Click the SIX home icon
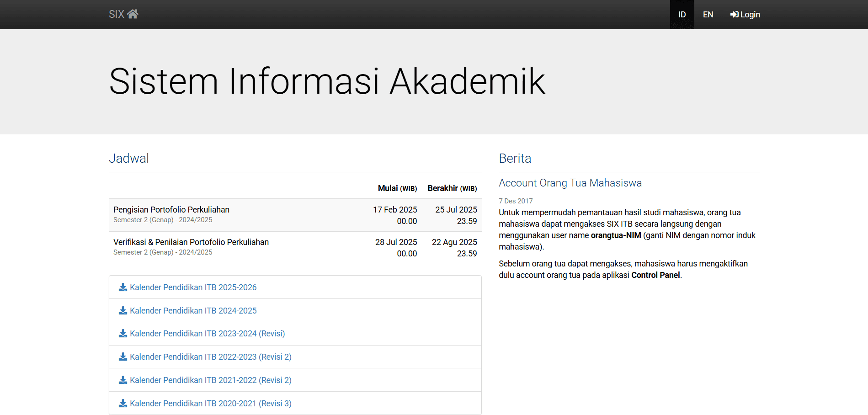Image resolution: width=868 pixels, height=415 pixels. coord(133,14)
